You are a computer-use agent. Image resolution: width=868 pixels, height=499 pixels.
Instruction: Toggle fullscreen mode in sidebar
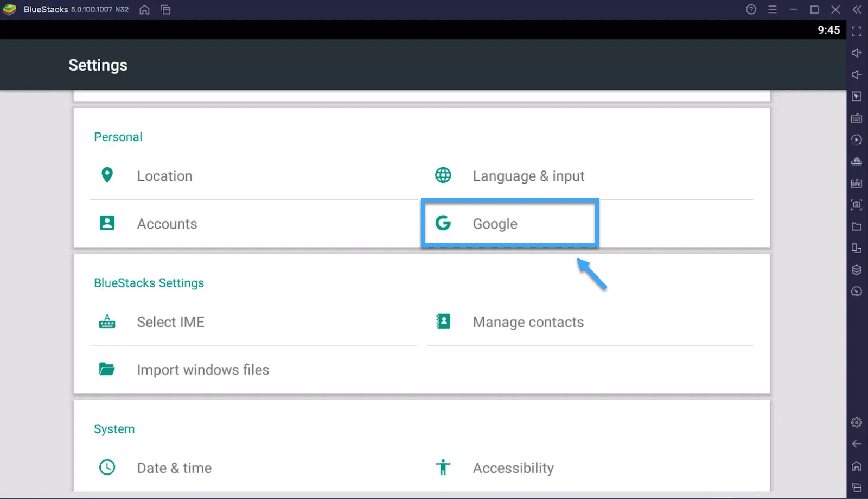click(x=857, y=31)
